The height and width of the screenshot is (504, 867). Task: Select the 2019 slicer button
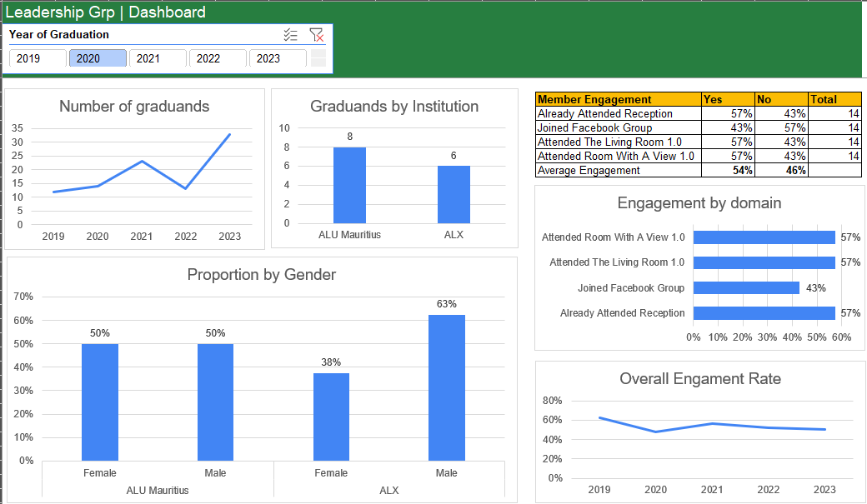coord(38,58)
